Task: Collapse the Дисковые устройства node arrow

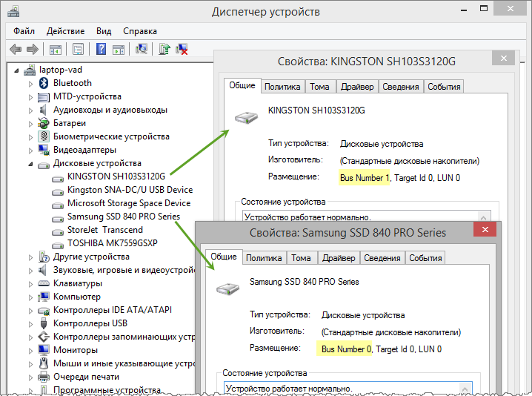Action: (x=30, y=165)
